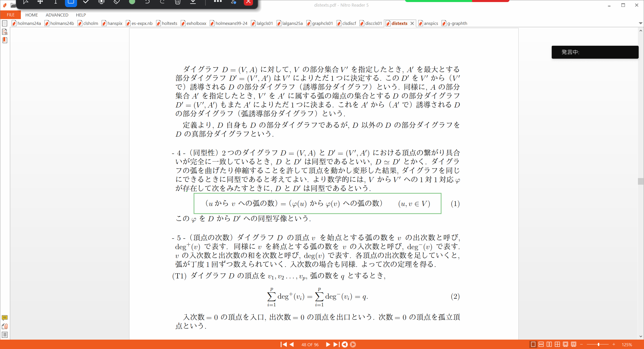644x349 pixels.
Task: Click the 125% zoom level
Action: (627, 345)
